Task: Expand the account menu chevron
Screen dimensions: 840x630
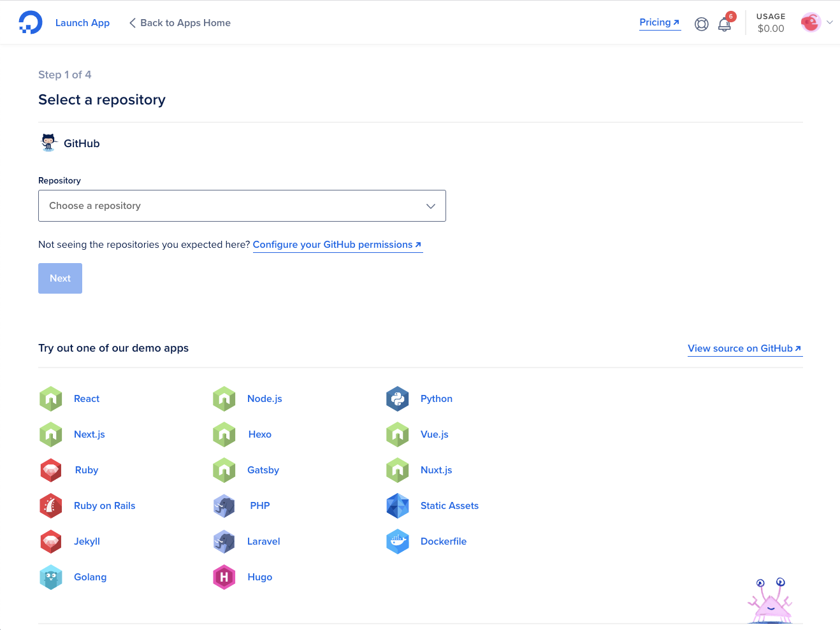Action: point(830,22)
